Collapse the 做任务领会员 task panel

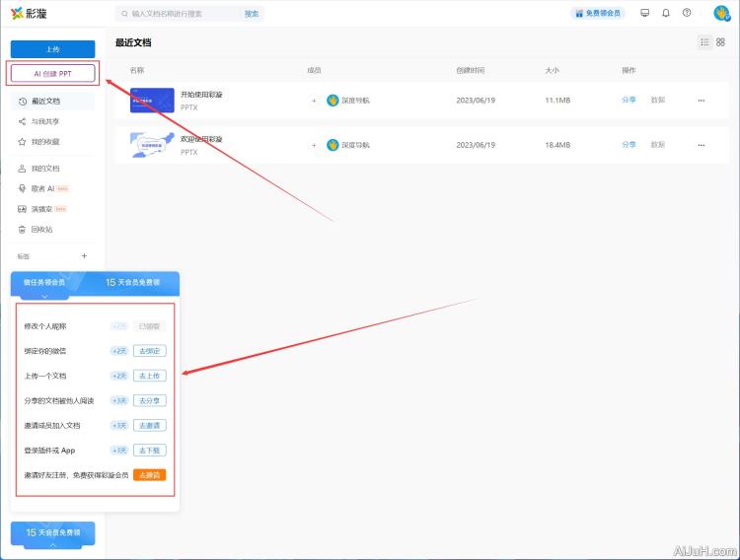(44, 295)
